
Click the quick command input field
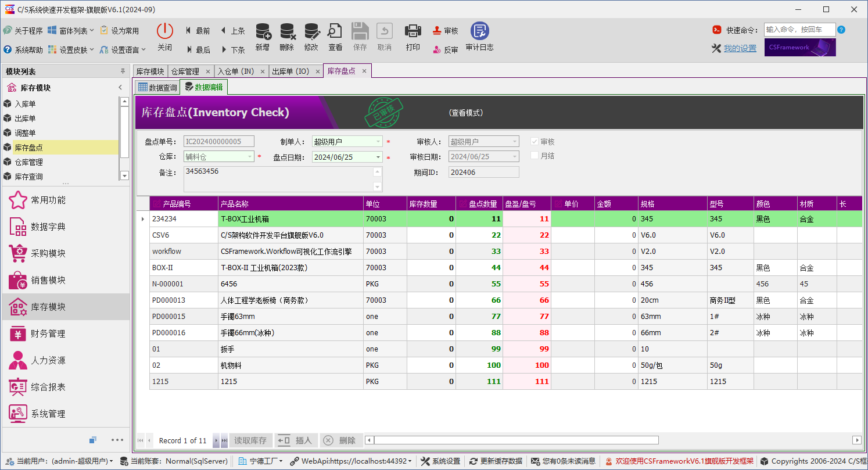799,30
